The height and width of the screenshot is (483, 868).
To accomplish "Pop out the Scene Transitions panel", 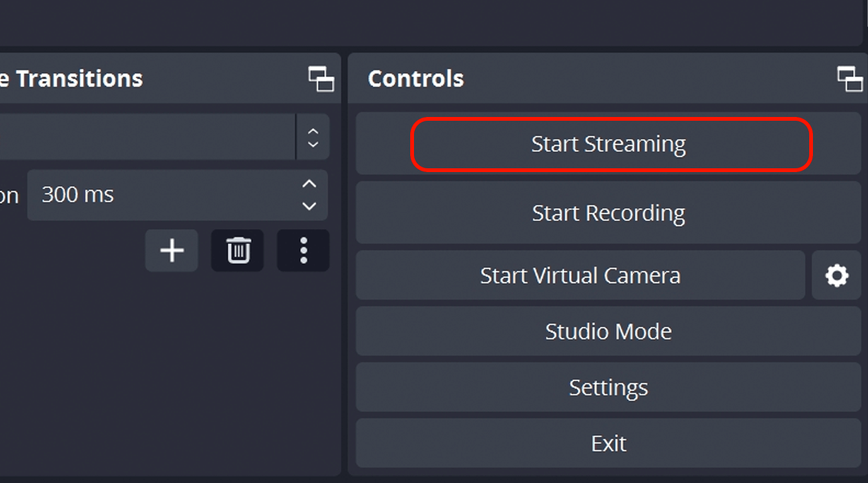I will coord(320,78).
